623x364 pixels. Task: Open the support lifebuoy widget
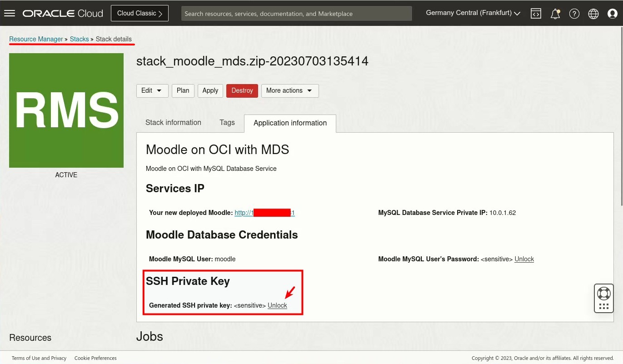(603, 294)
